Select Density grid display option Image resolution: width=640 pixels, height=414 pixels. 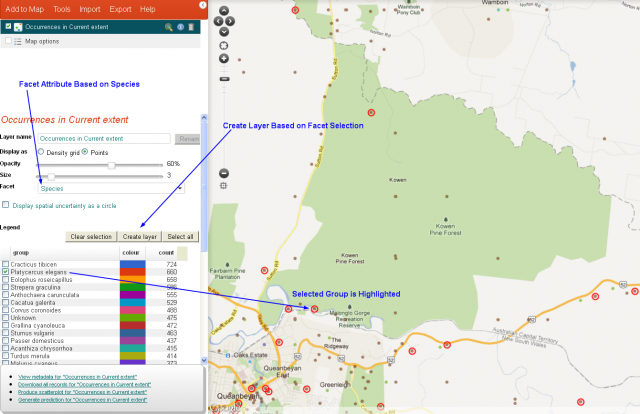coord(41,151)
